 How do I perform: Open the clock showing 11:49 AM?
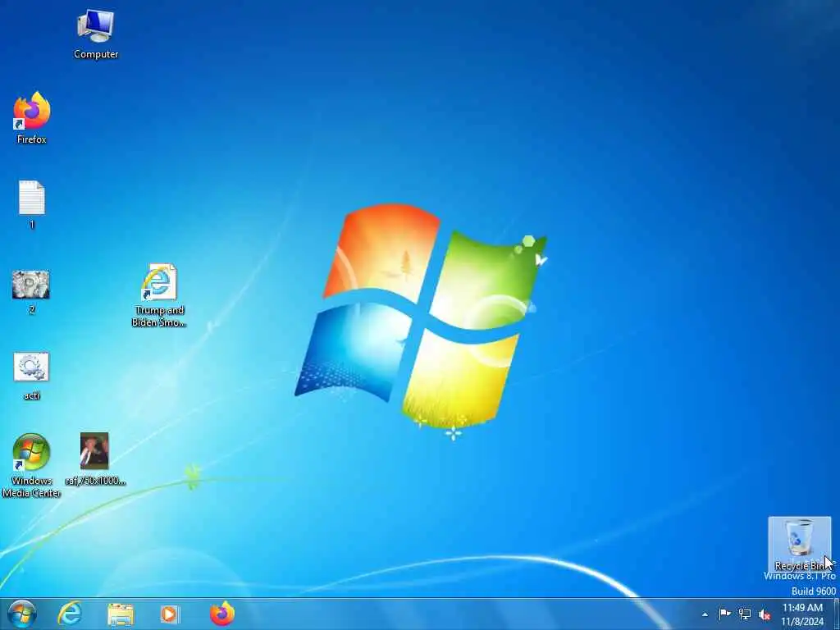coord(802,614)
